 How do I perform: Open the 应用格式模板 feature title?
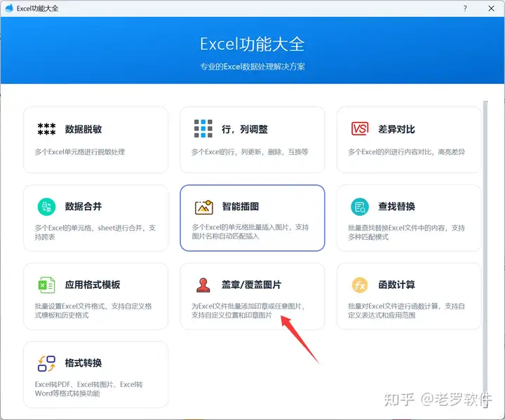(x=93, y=285)
